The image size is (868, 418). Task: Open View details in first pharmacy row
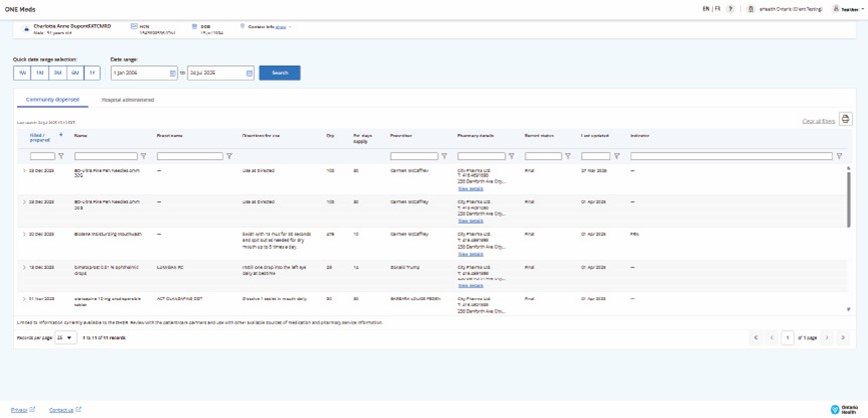click(470, 188)
